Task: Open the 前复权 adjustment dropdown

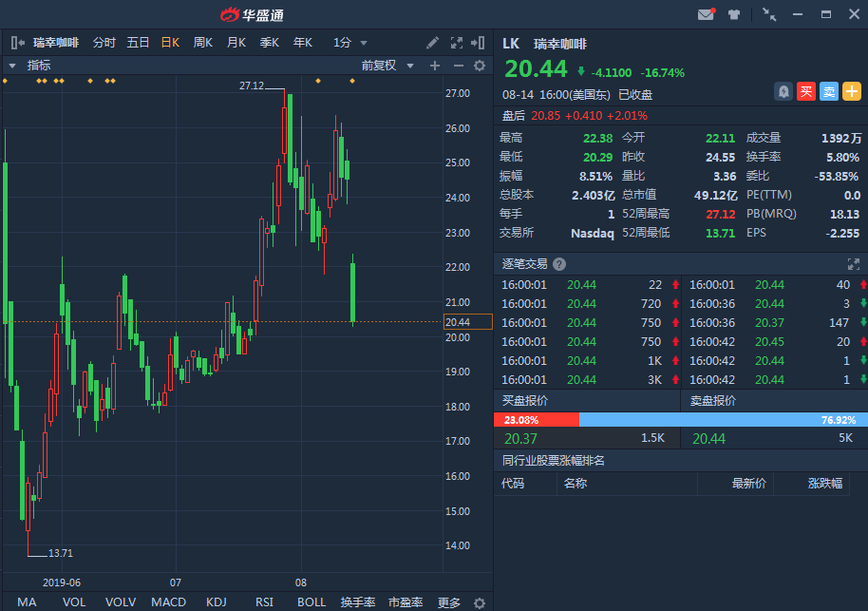Action: tap(387, 66)
